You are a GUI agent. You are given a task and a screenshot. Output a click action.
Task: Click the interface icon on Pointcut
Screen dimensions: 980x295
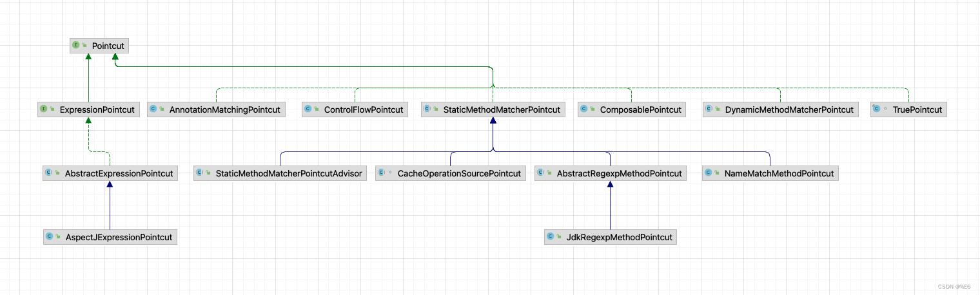76,46
